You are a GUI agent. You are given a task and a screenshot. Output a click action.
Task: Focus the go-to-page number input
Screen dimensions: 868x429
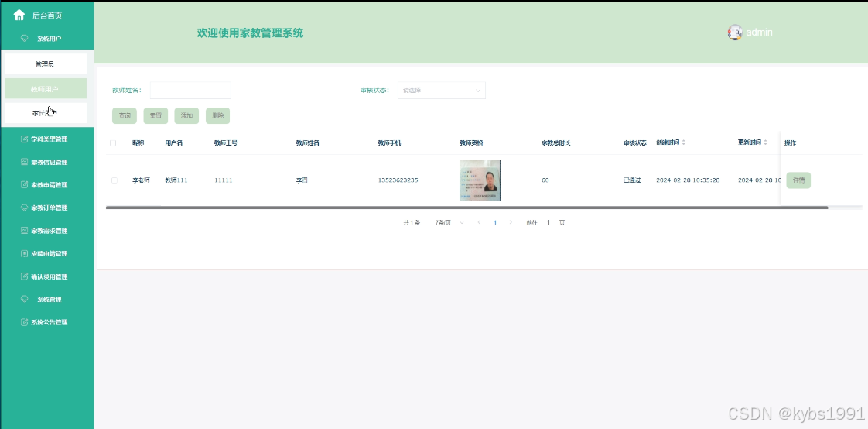coord(548,222)
